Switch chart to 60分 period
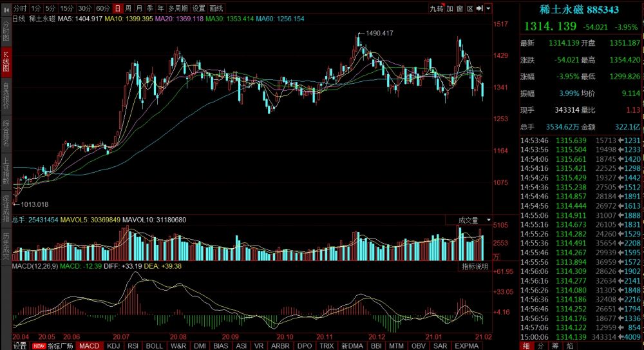The height and width of the screenshot is (350, 644). [x=102, y=8]
